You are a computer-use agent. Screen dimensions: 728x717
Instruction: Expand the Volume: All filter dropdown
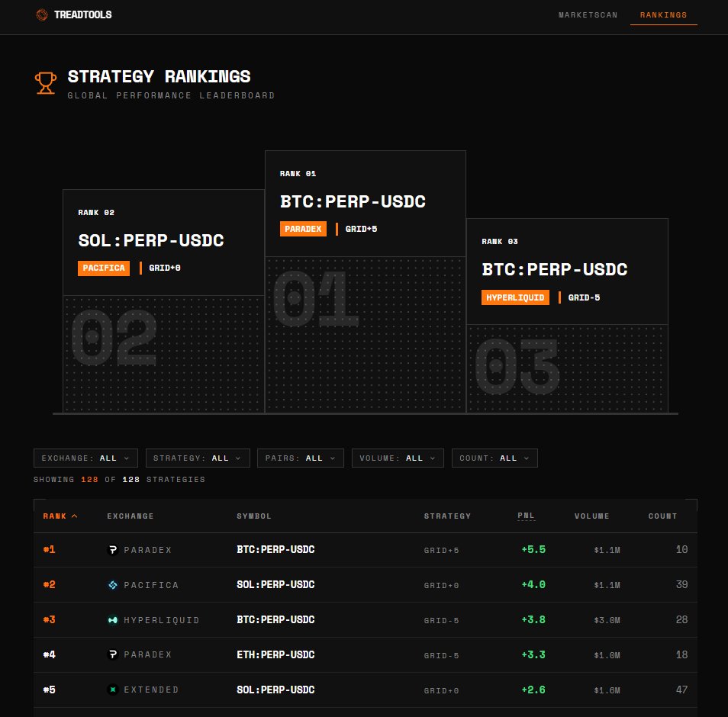(x=398, y=458)
